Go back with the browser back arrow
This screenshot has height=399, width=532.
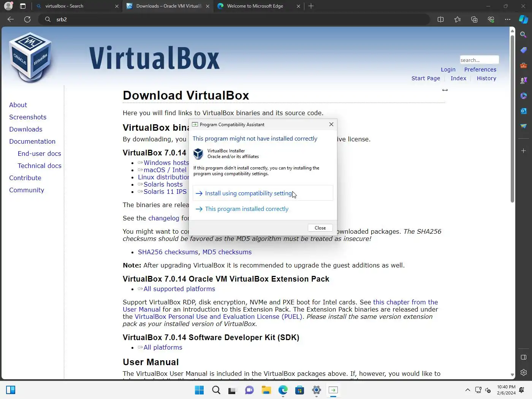tap(11, 19)
